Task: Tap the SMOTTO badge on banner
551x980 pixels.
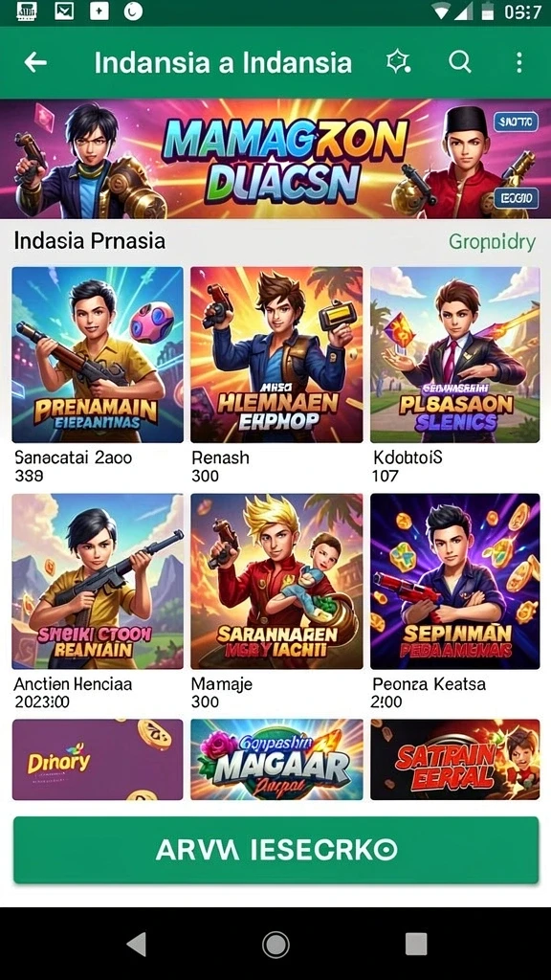Action: click(x=516, y=122)
